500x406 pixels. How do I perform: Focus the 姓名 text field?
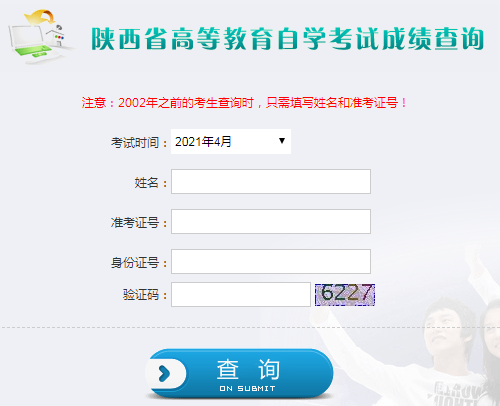tap(271, 181)
